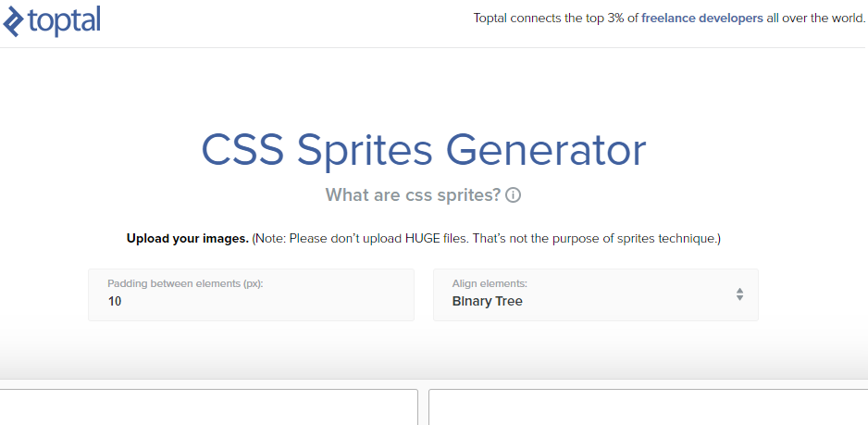The image size is (868, 425).
Task: Click the note about HUGE files
Action: (486, 239)
